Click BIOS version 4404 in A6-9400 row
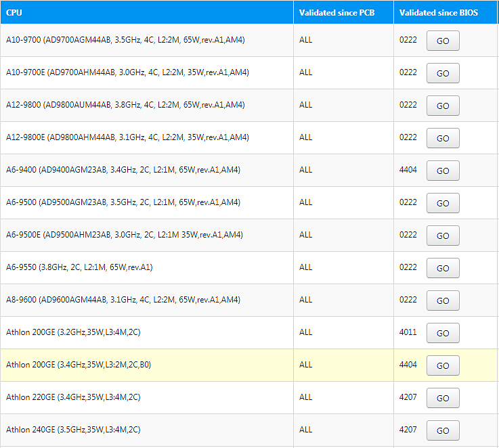Viewport: 499px width, 448px height. tap(408, 170)
